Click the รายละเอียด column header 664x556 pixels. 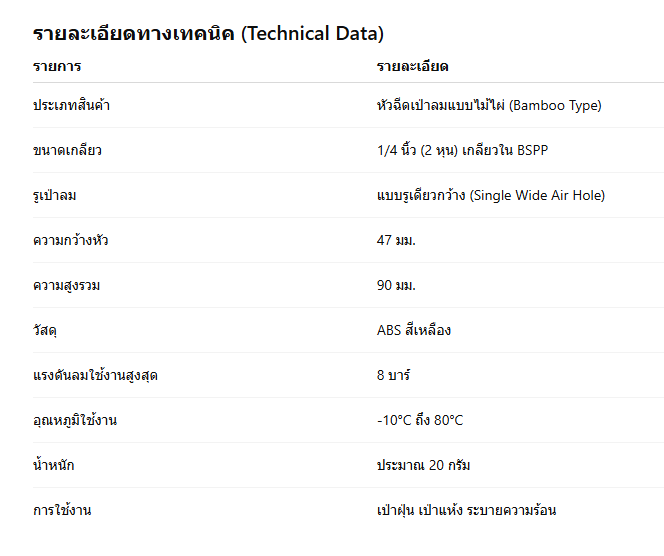click(412, 66)
